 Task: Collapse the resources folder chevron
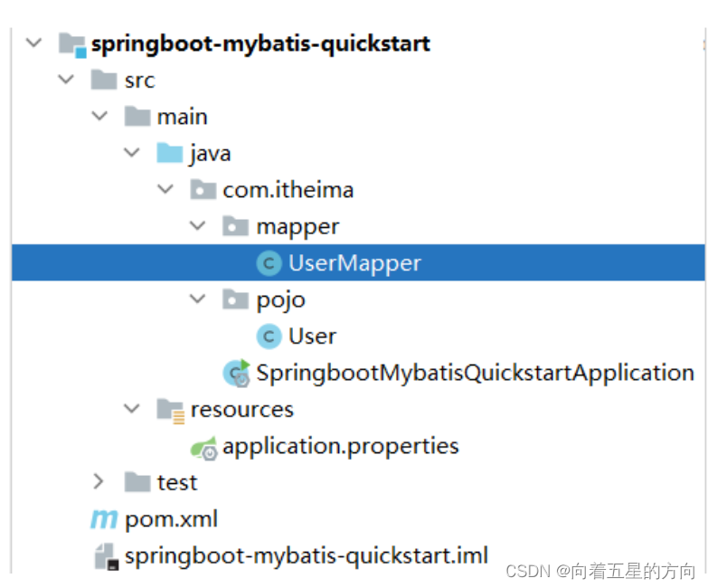point(132,409)
